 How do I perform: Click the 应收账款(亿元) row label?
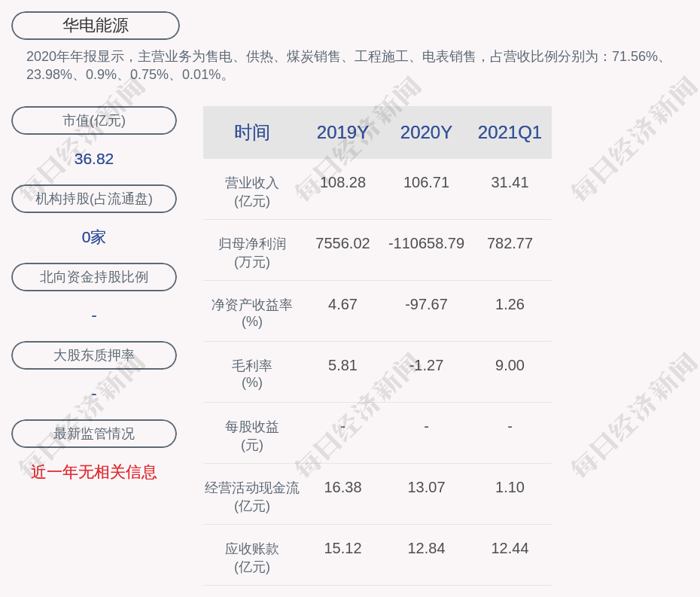point(252,558)
